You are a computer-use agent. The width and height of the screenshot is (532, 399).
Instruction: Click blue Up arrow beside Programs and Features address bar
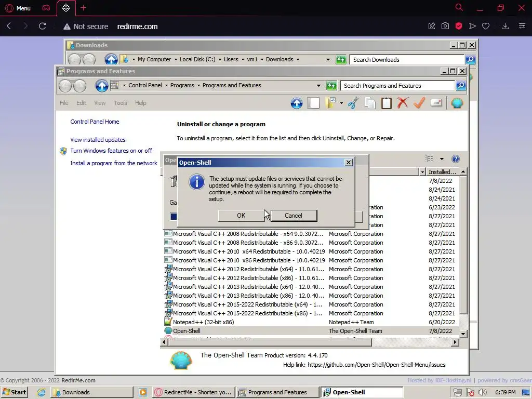click(101, 86)
